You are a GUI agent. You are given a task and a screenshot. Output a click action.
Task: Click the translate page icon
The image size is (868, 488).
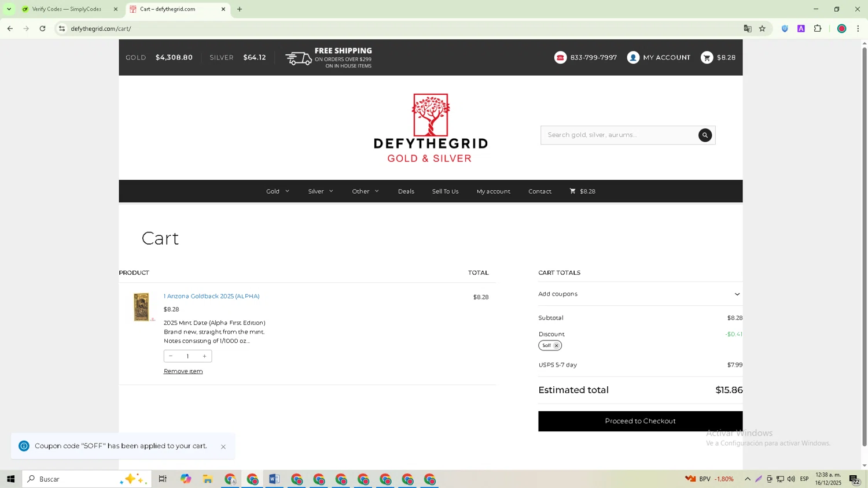[x=748, y=28]
